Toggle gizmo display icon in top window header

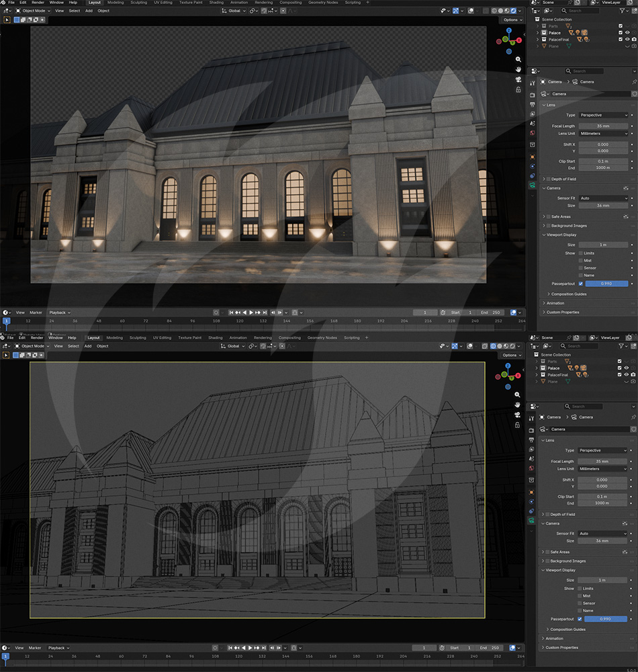pos(455,11)
